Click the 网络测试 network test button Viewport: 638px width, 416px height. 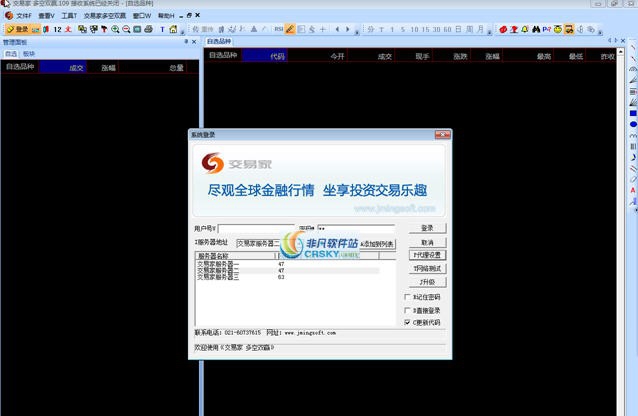[x=427, y=268]
